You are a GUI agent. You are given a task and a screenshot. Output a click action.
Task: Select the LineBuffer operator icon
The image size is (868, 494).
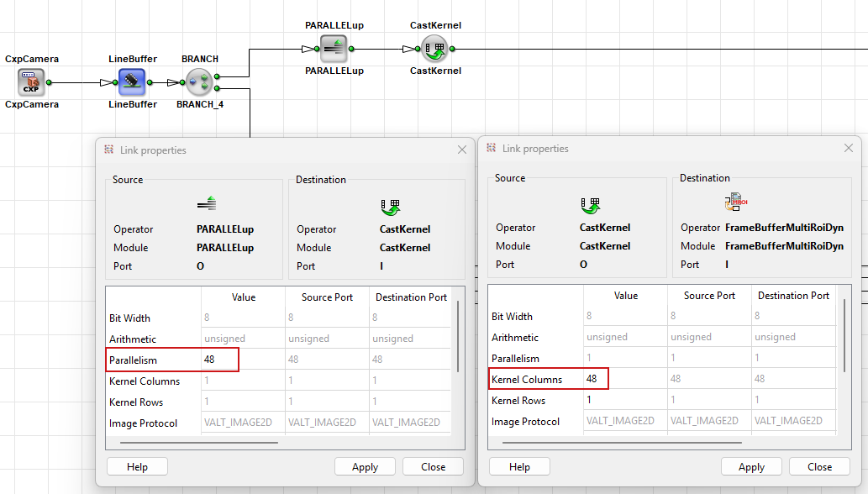point(132,82)
